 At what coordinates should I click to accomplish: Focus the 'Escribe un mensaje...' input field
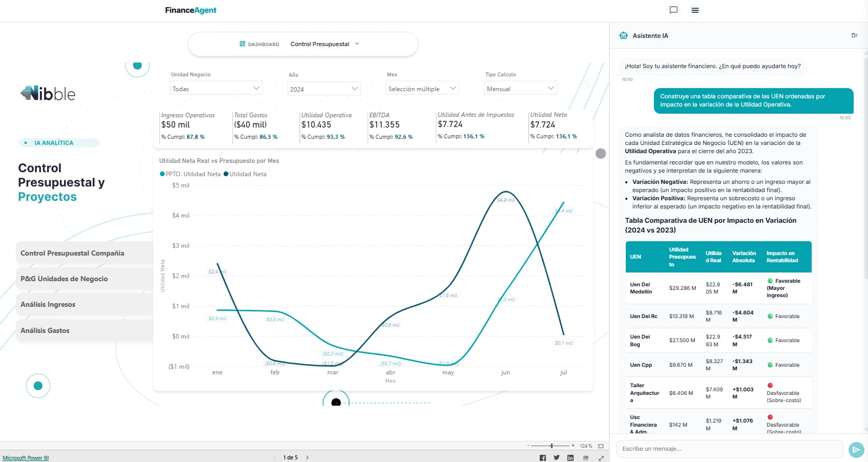click(x=730, y=449)
